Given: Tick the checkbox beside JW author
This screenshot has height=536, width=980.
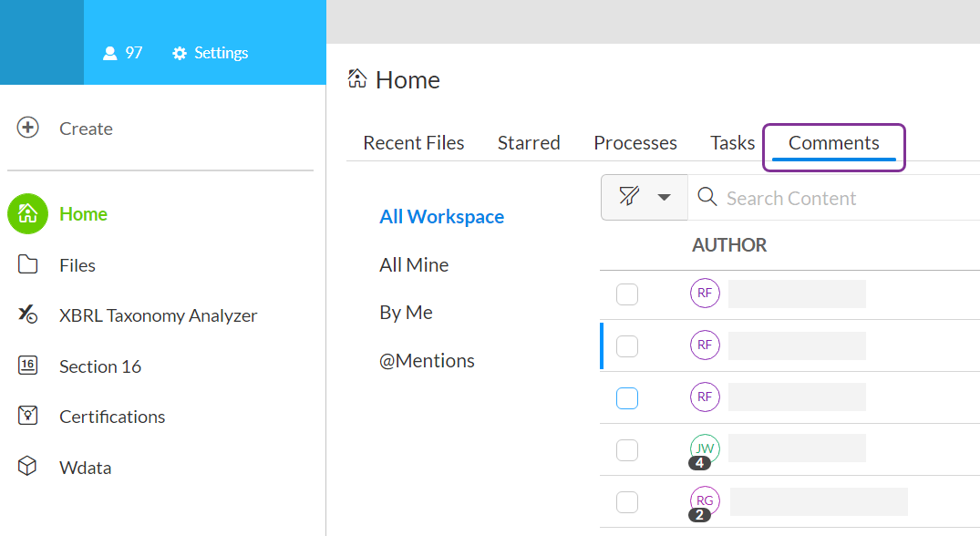Looking at the screenshot, I should coord(627,450).
